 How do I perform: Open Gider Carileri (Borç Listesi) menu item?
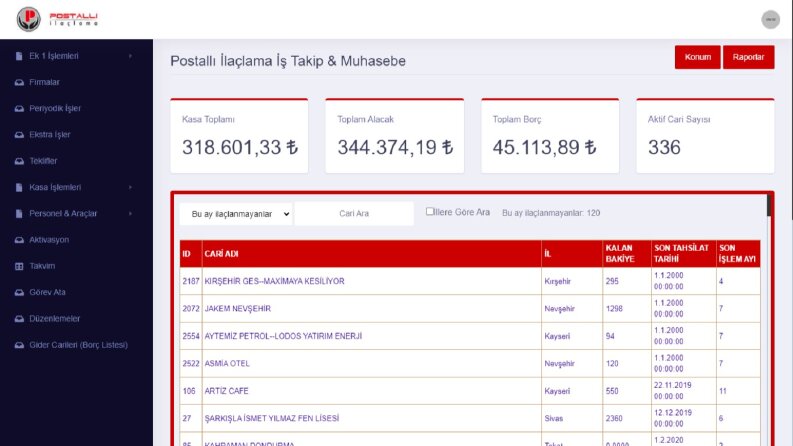(78, 345)
